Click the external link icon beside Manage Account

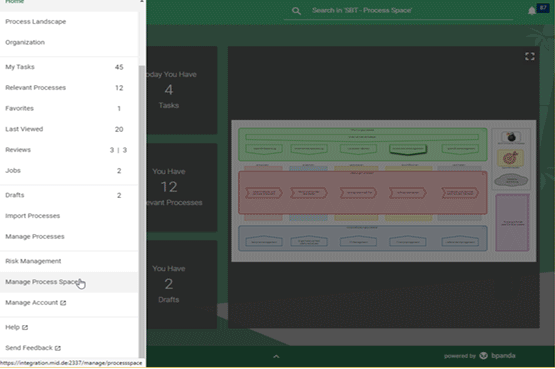pos(63,303)
